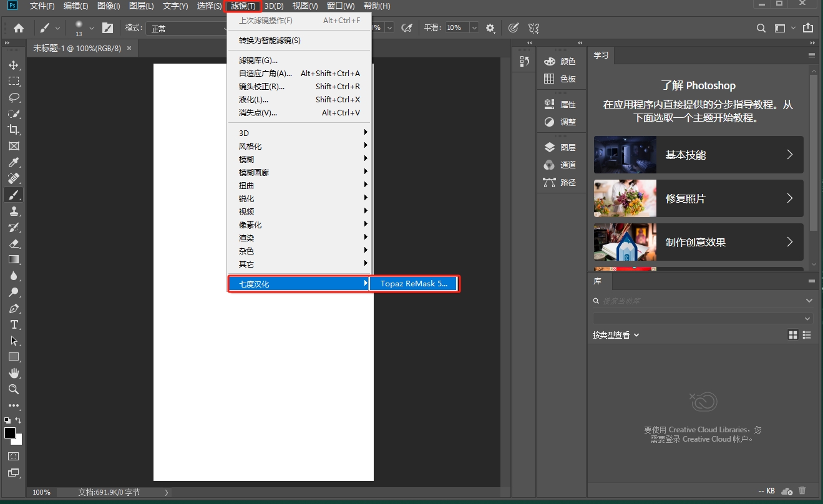Select the Crop tool
823x504 pixels.
14,130
